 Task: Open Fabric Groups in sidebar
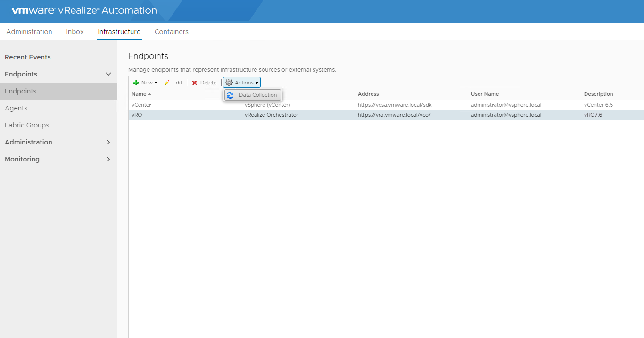click(x=27, y=125)
